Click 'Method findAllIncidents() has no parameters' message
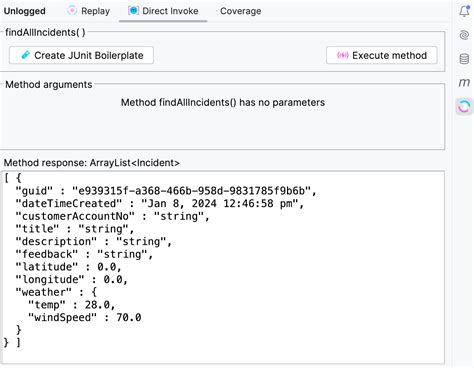 (x=223, y=102)
